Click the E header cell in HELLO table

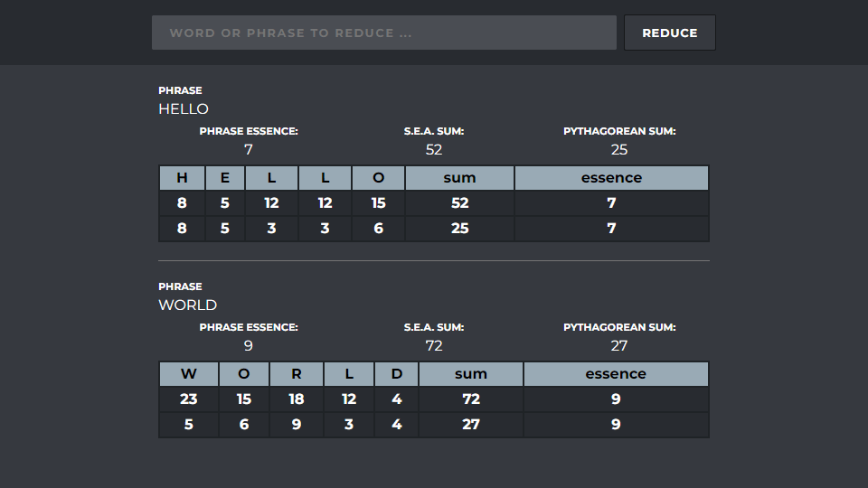click(x=225, y=178)
